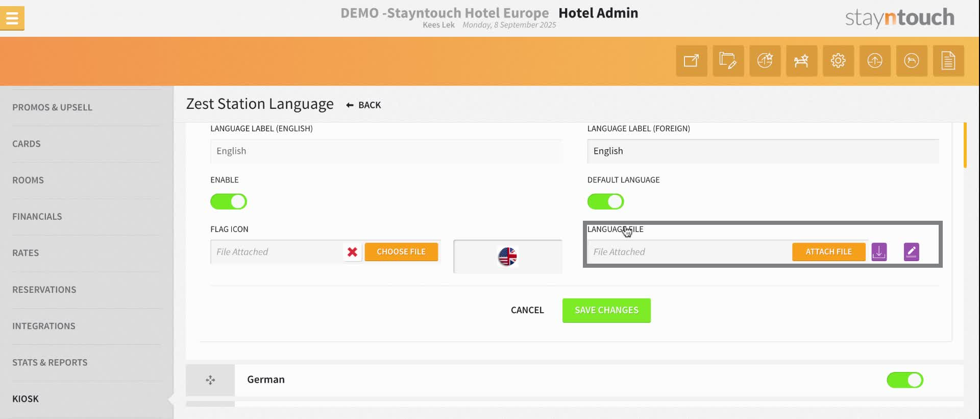Cancel the language edits
The image size is (980, 419).
(527, 310)
